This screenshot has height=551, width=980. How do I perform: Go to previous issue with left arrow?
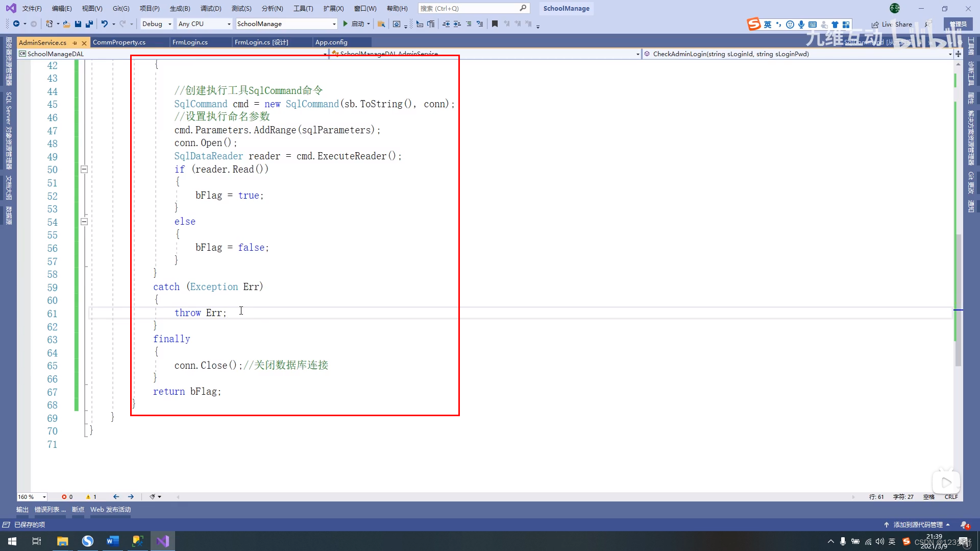(x=116, y=497)
